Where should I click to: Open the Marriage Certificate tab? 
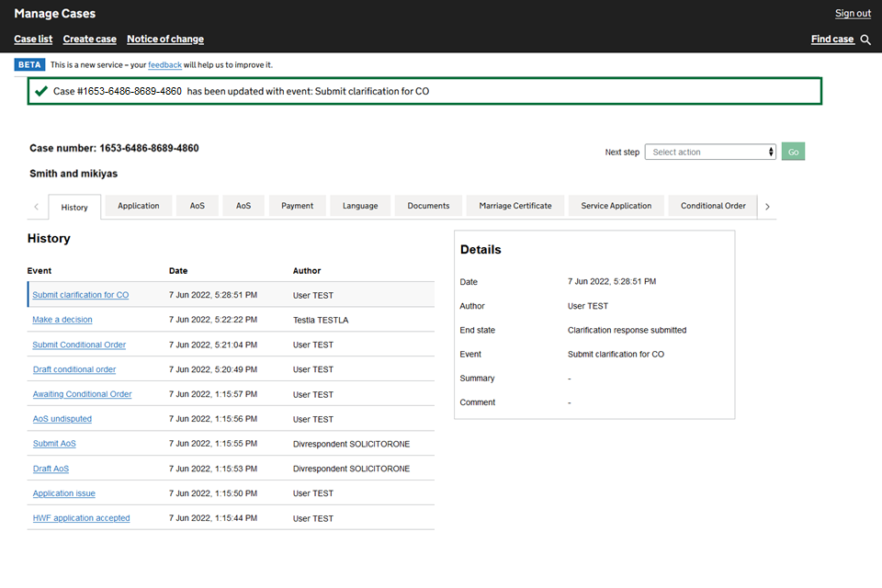click(514, 206)
